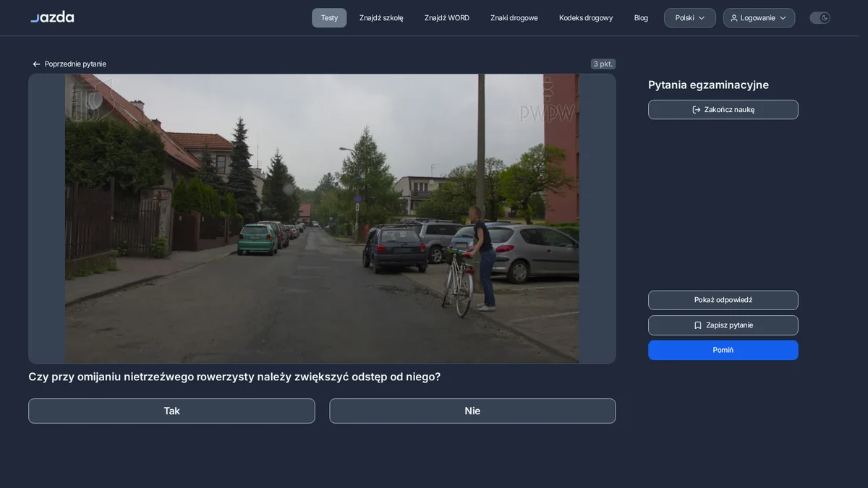Go to Znajdź szkołę
The width and height of the screenshot is (868, 488).
tap(381, 18)
